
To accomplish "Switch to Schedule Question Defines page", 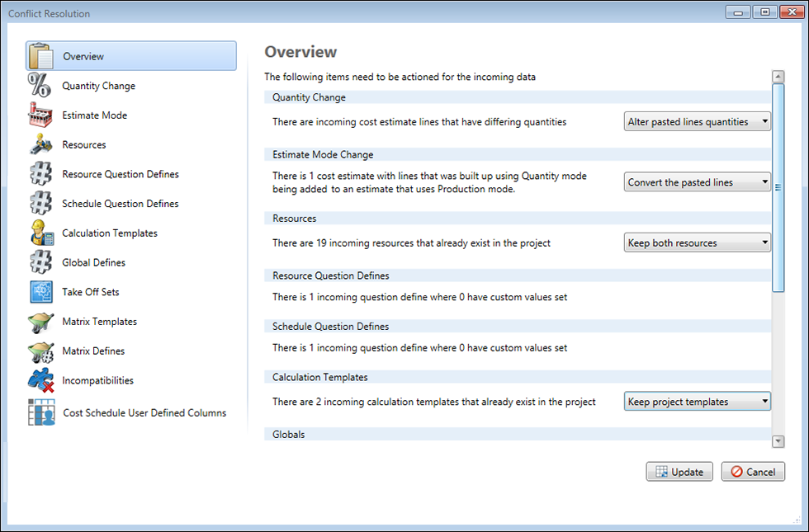I will tap(120, 204).
